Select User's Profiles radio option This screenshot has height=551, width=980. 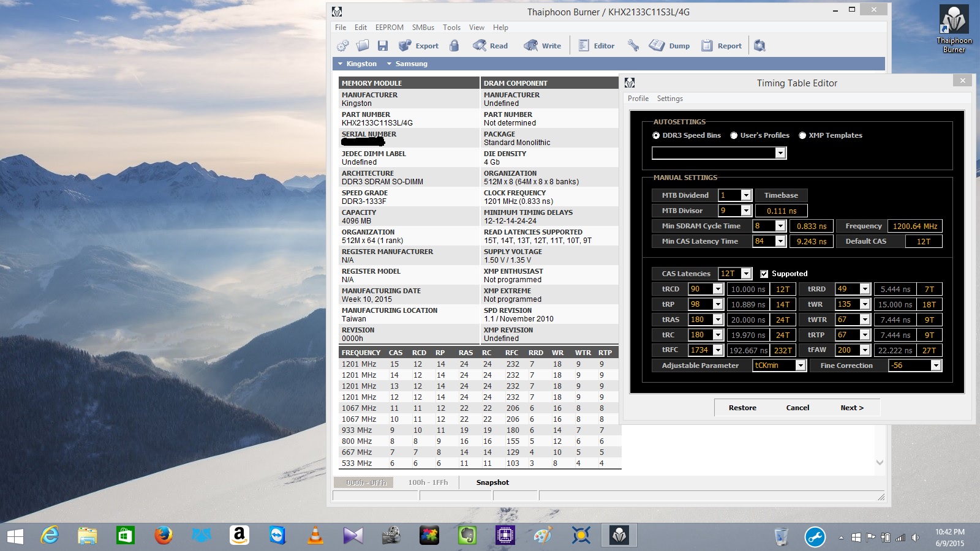[x=734, y=135]
